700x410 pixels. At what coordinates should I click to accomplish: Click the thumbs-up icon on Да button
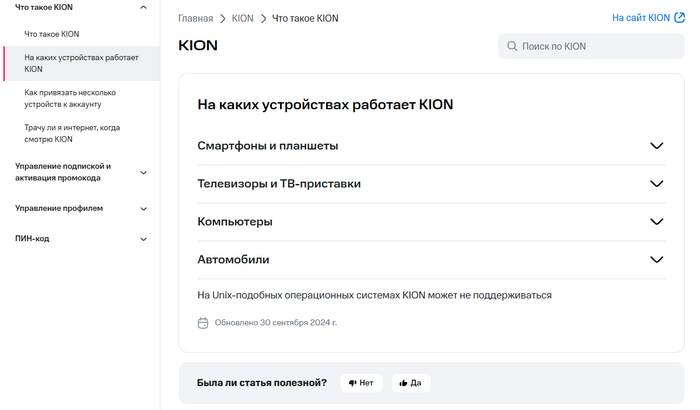tap(403, 383)
